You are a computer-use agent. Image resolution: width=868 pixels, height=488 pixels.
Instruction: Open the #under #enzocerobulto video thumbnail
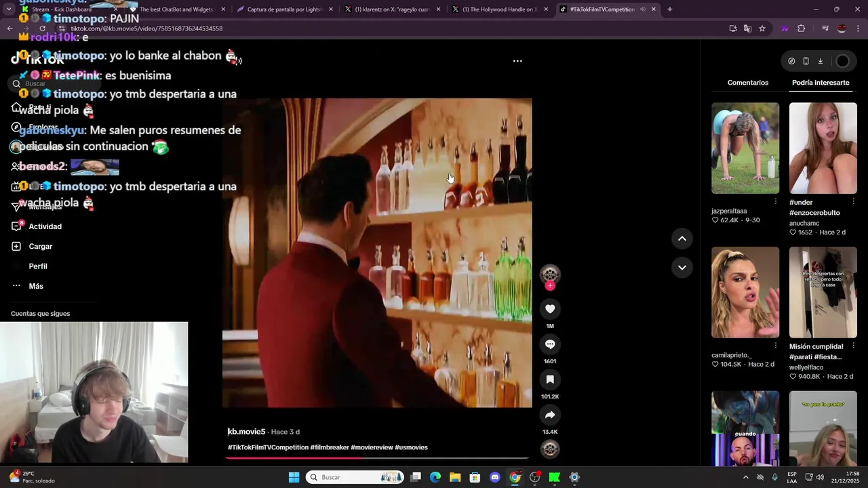(823, 148)
